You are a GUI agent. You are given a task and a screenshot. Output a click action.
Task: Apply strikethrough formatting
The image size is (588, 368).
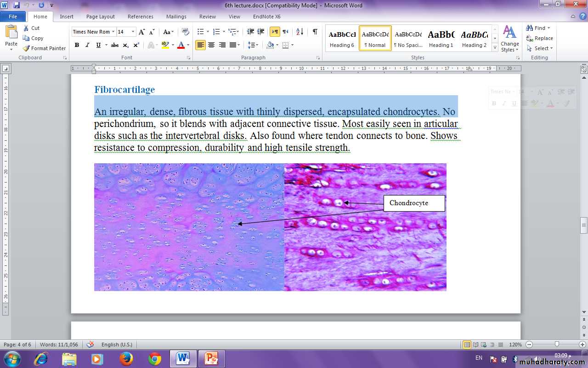(115, 45)
